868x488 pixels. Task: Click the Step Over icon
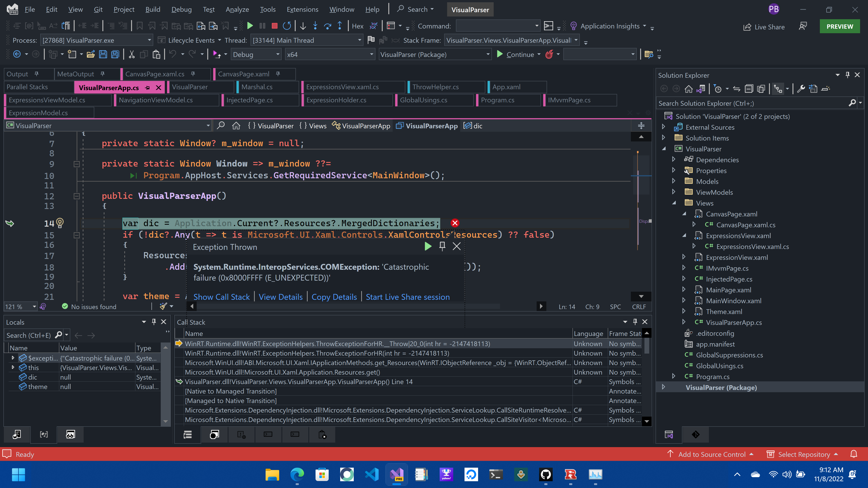328,26
